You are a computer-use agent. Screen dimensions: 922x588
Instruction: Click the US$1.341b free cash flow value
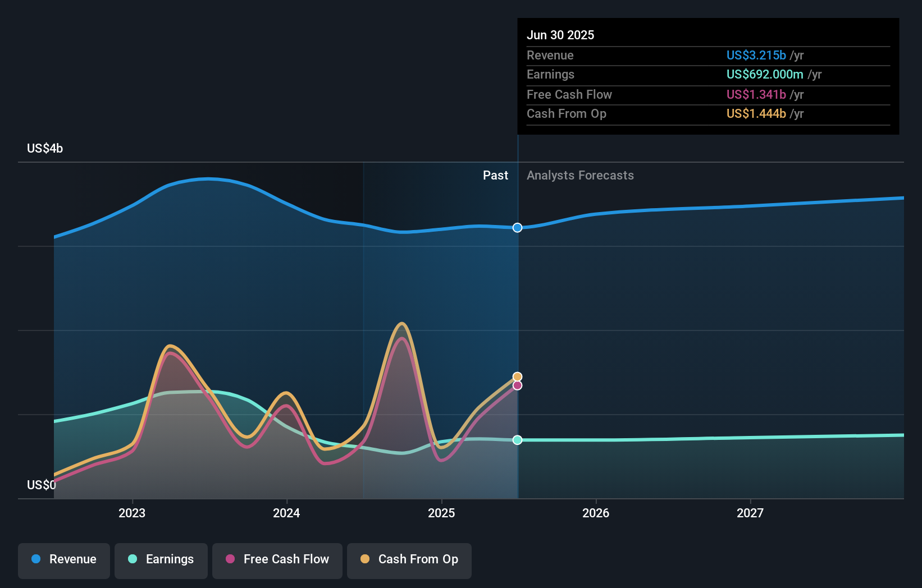click(x=756, y=94)
